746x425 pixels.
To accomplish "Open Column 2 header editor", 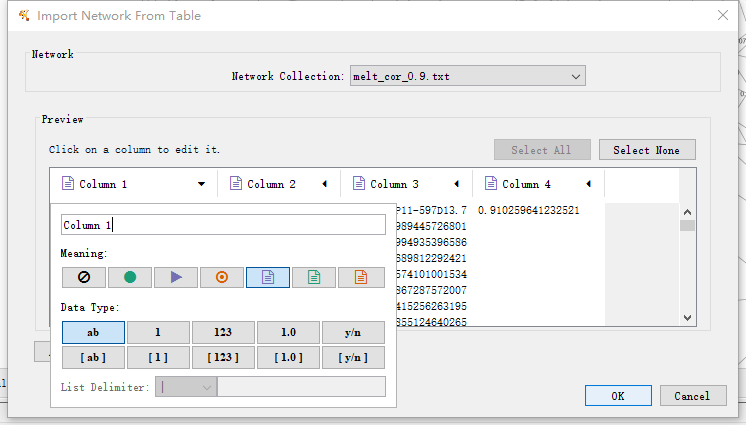I will pyautogui.click(x=272, y=184).
